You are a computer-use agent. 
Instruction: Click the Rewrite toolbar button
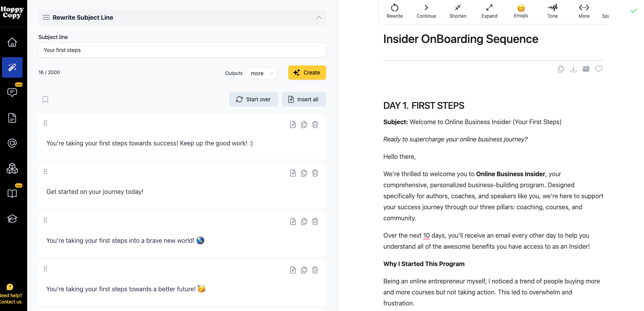tap(395, 11)
